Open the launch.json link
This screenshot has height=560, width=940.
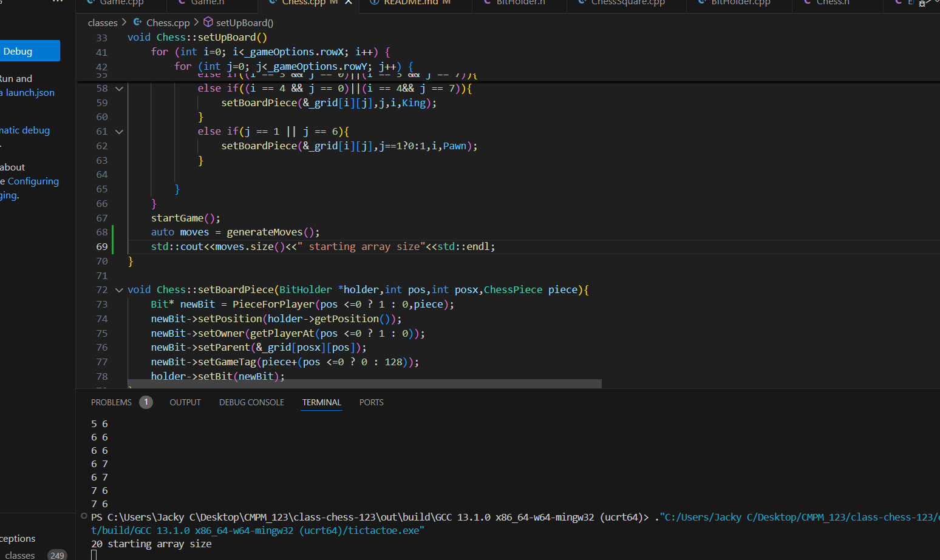(30, 93)
